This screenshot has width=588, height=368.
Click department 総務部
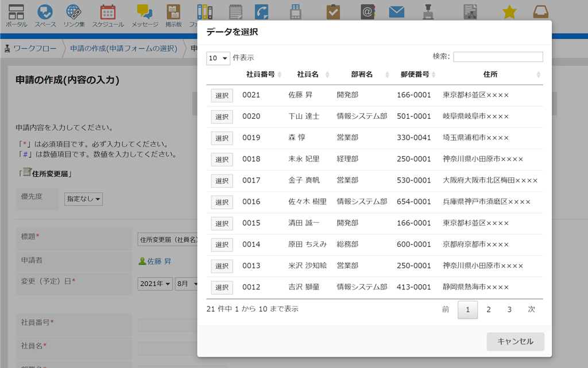coord(347,245)
